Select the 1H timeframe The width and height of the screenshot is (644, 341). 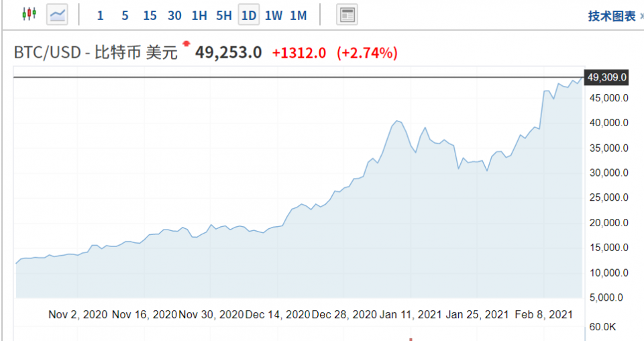[199, 15]
